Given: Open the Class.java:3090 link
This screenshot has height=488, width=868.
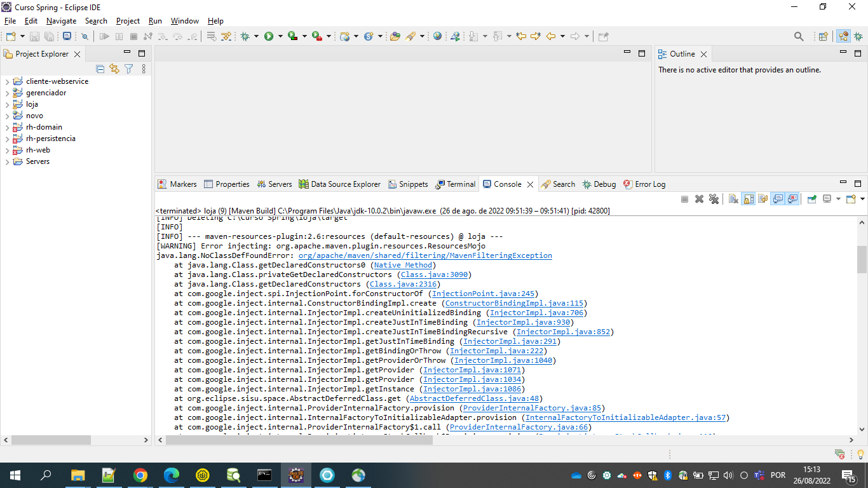Looking at the screenshot, I should click(x=434, y=274).
